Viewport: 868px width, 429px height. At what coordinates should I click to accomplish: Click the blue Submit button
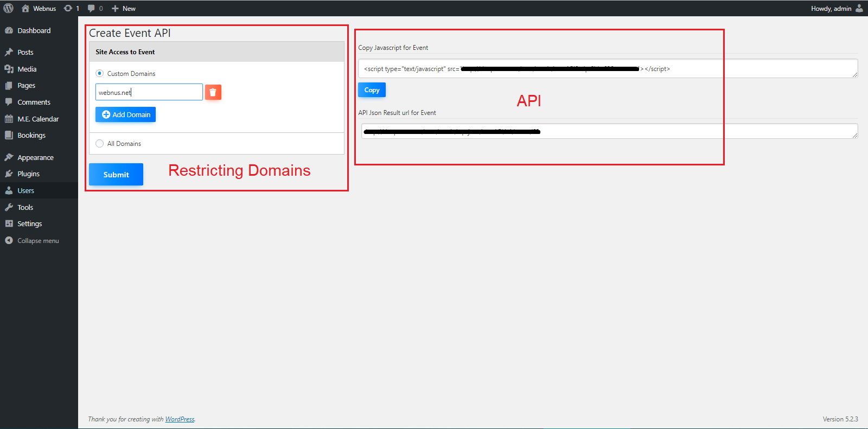pos(116,174)
